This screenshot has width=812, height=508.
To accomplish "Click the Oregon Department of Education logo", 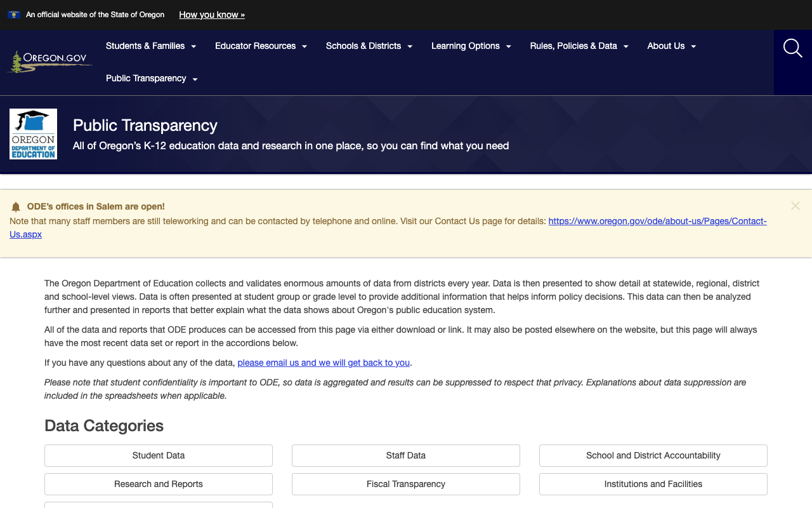I will [33, 134].
